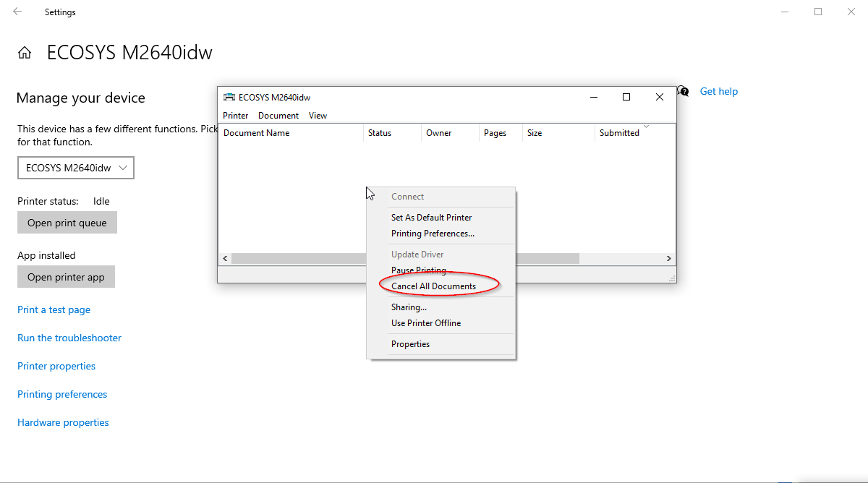868x483 pixels.
Task: Open the Printing preferences link in Settings
Action: coord(62,394)
